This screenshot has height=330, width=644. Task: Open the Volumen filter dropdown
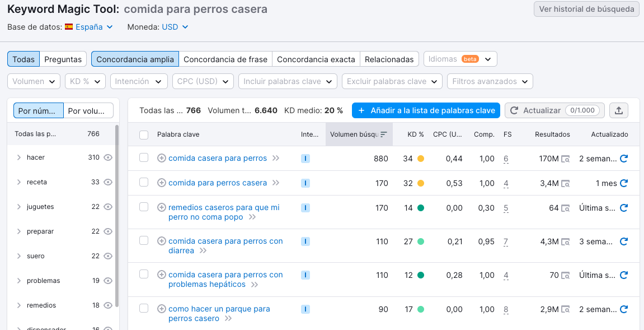[x=34, y=81]
